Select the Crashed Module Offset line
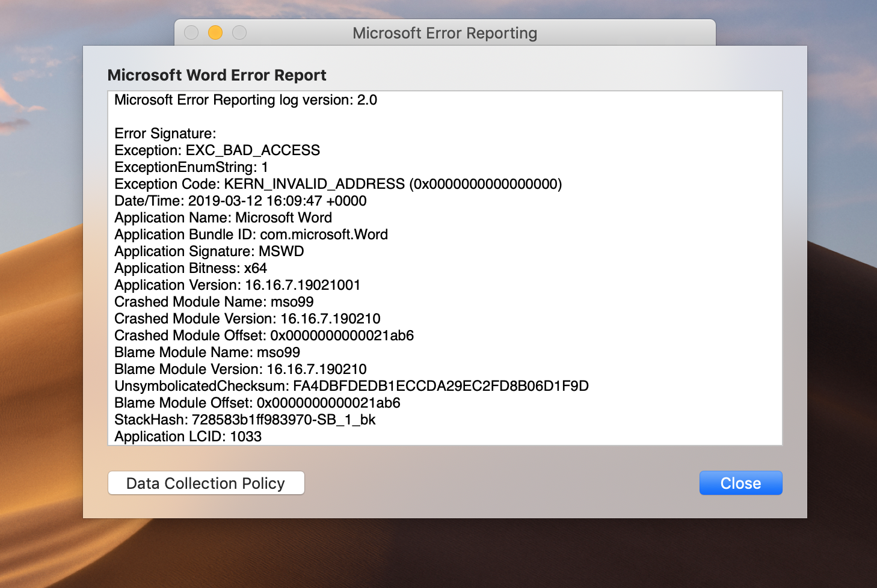The width and height of the screenshot is (877, 588). click(x=264, y=335)
